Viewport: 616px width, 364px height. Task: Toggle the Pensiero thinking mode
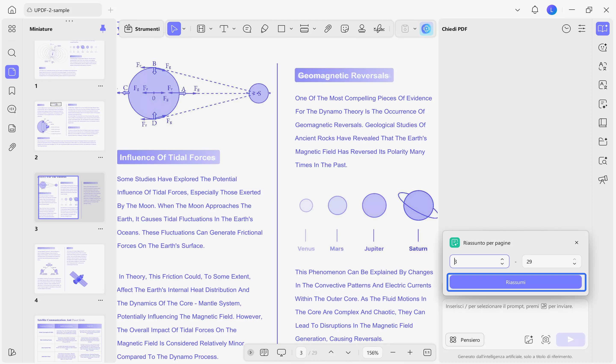coord(465,339)
